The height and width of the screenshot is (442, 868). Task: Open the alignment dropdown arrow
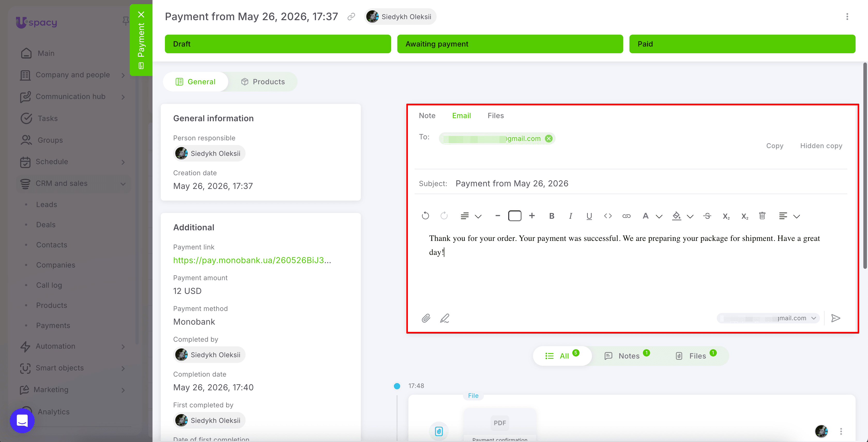click(x=797, y=216)
